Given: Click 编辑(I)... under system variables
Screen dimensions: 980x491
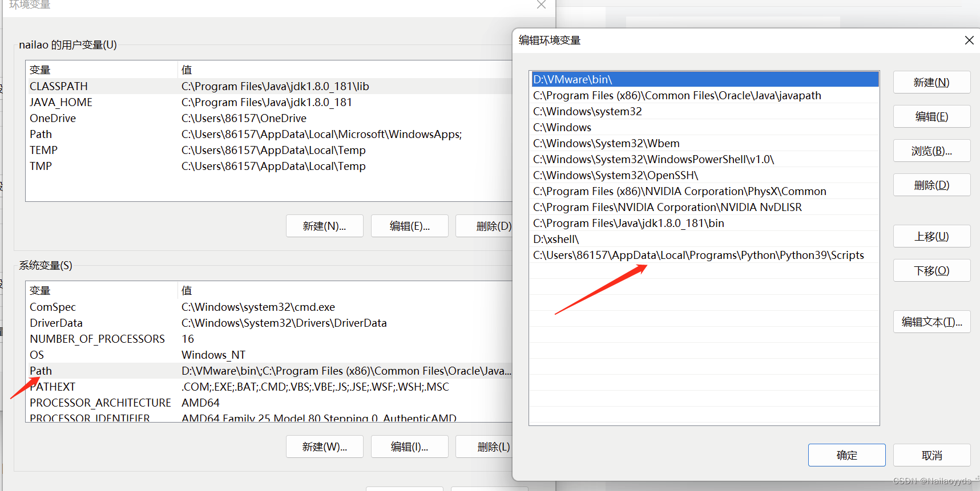Looking at the screenshot, I should tap(409, 447).
